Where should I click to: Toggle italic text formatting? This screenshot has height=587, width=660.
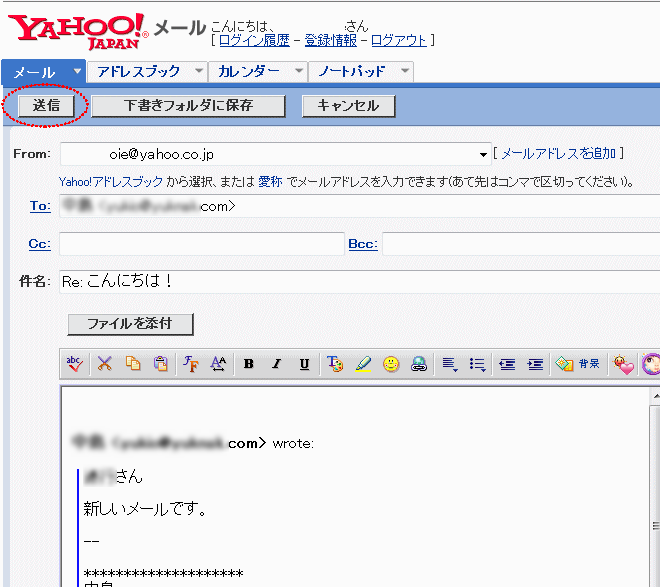click(x=276, y=365)
